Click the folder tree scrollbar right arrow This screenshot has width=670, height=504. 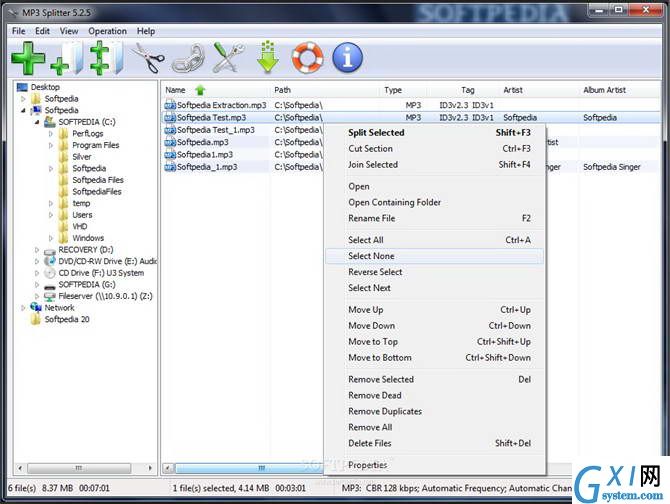coord(150,468)
